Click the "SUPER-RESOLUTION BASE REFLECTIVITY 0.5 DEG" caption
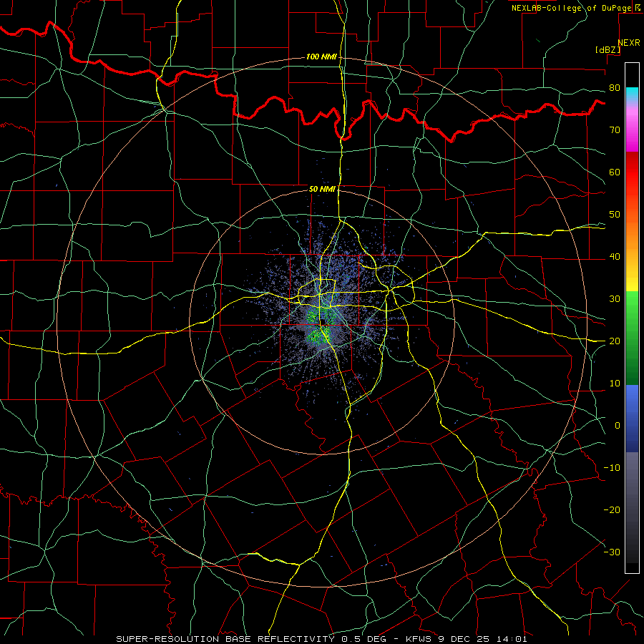 point(251,639)
